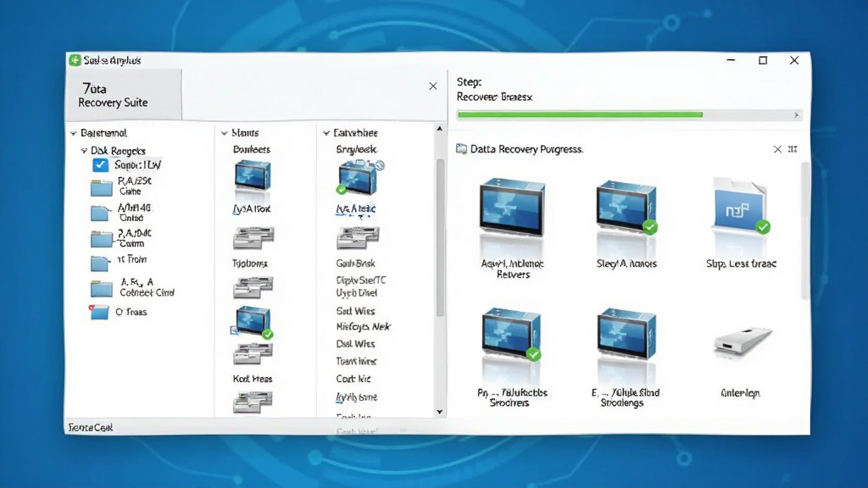
Task: Minimize the recovery suite window
Action: (731, 60)
